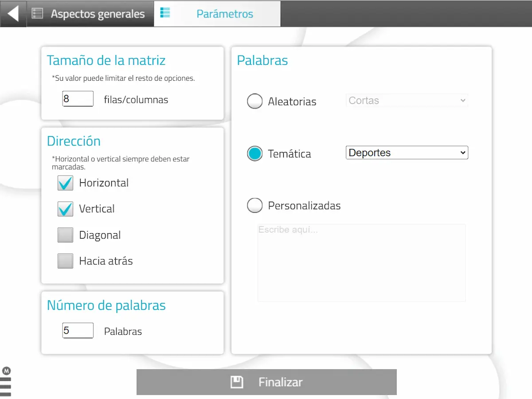Click the Horizontal o vertical note text
Screen dimensions: 532x399
tap(121, 163)
